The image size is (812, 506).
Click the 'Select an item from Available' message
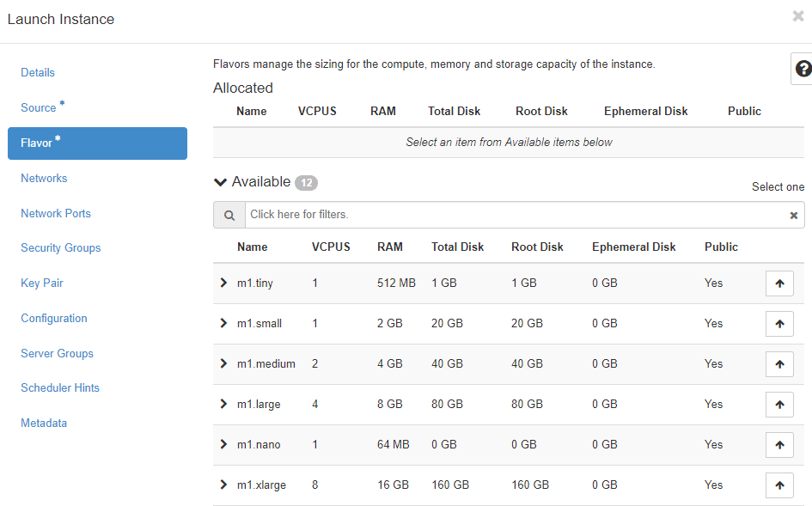pyautogui.click(x=509, y=143)
